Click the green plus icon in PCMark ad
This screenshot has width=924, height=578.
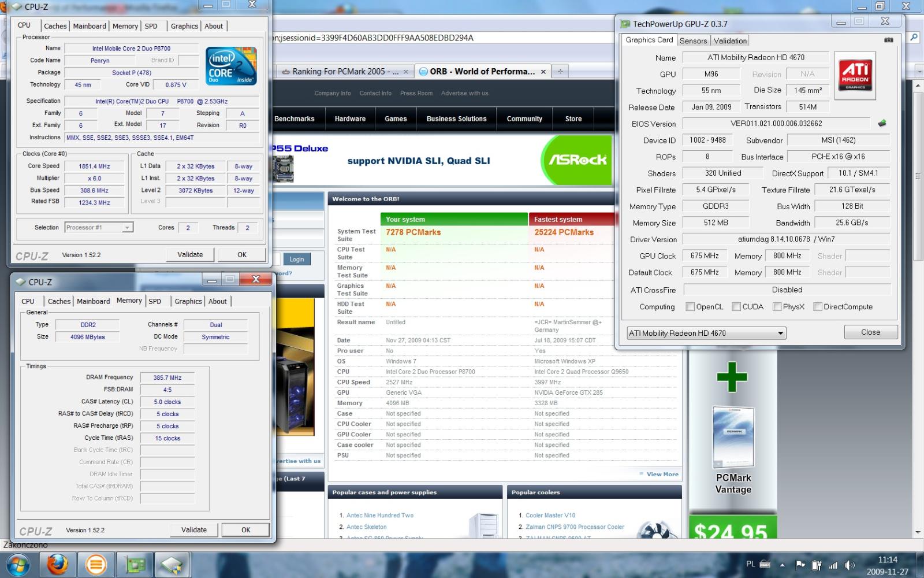[732, 377]
